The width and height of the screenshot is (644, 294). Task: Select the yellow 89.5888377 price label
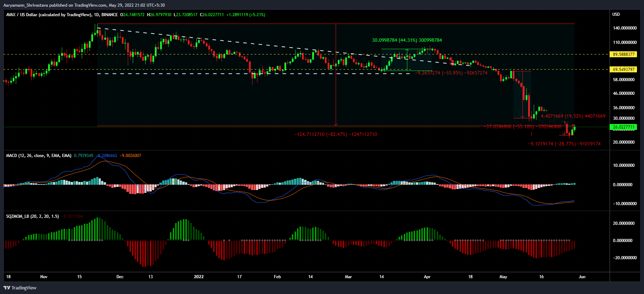tap(624, 54)
